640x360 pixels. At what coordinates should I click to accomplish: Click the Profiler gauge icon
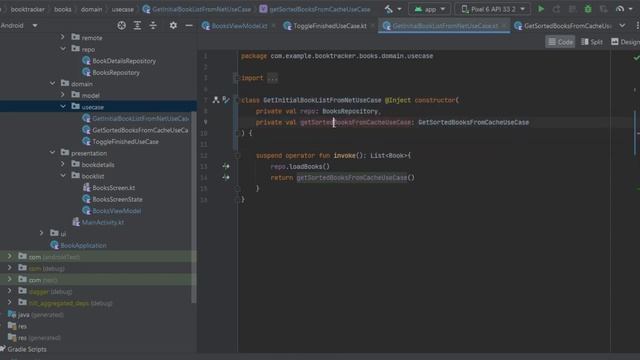click(x=620, y=9)
